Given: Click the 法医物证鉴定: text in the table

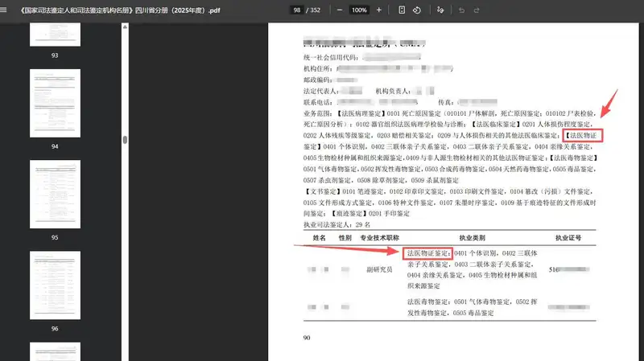Looking at the screenshot, I should pyautogui.click(x=428, y=253).
